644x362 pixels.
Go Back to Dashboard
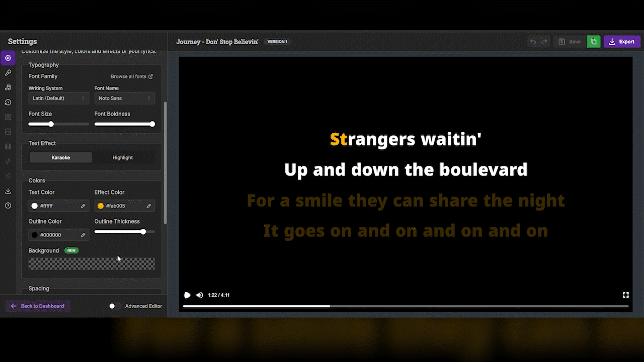click(x=38, y=306)
